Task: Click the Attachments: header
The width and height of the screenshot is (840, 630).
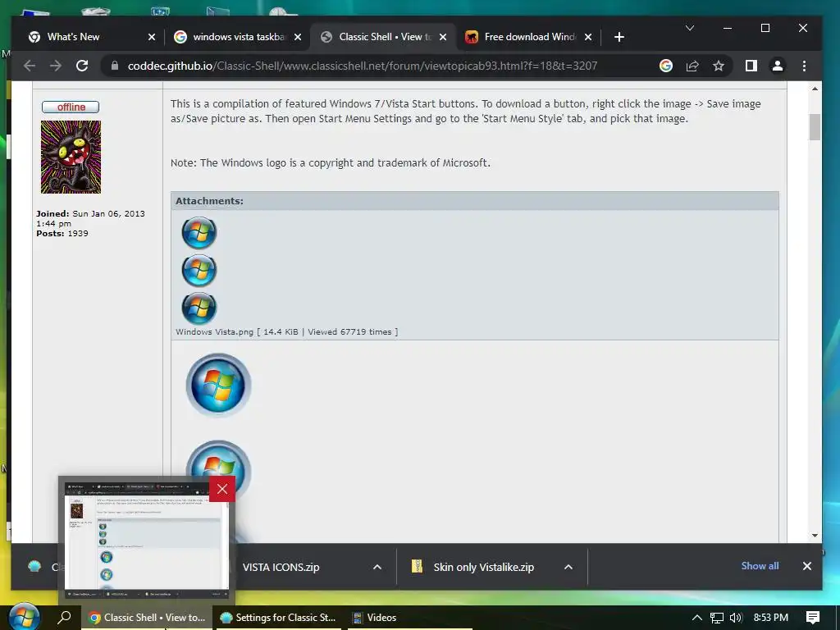Action: 209,201
